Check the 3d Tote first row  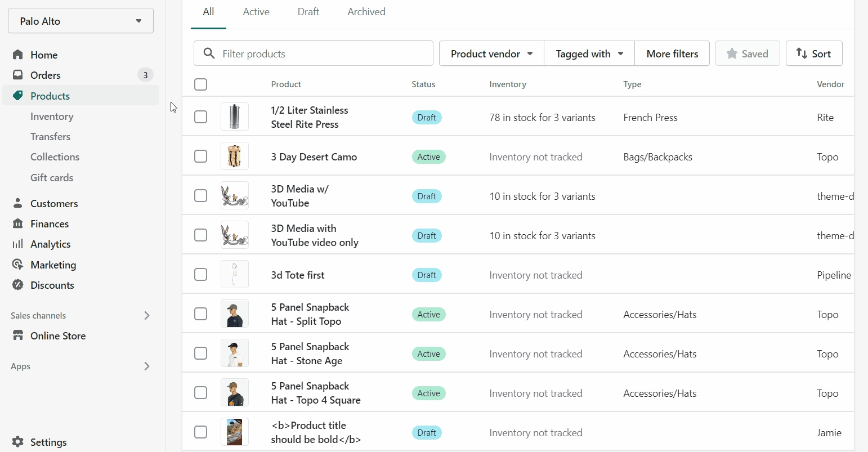tap(200, 275)
